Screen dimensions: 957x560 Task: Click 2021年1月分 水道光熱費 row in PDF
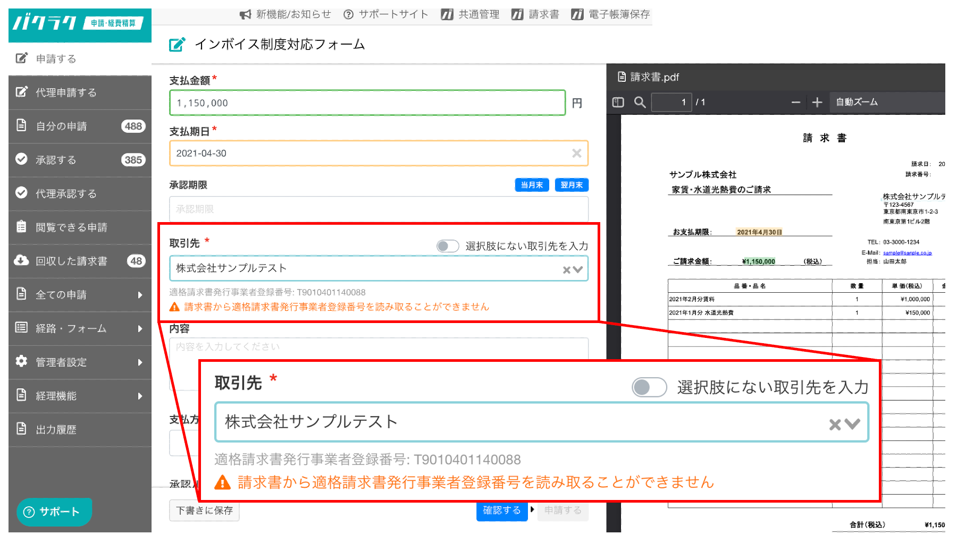(701, 313)
